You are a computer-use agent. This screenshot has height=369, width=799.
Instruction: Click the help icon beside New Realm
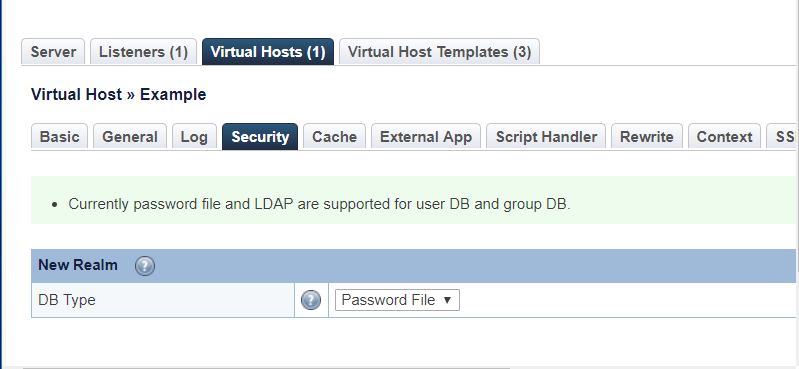click(x=145, y=266)
